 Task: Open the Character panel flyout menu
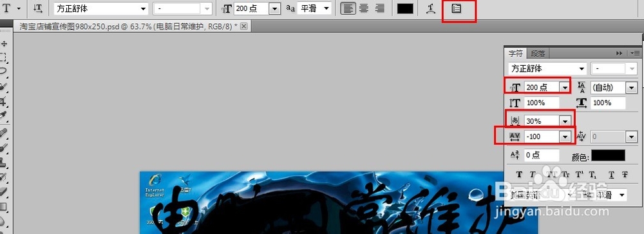point(635,54)
